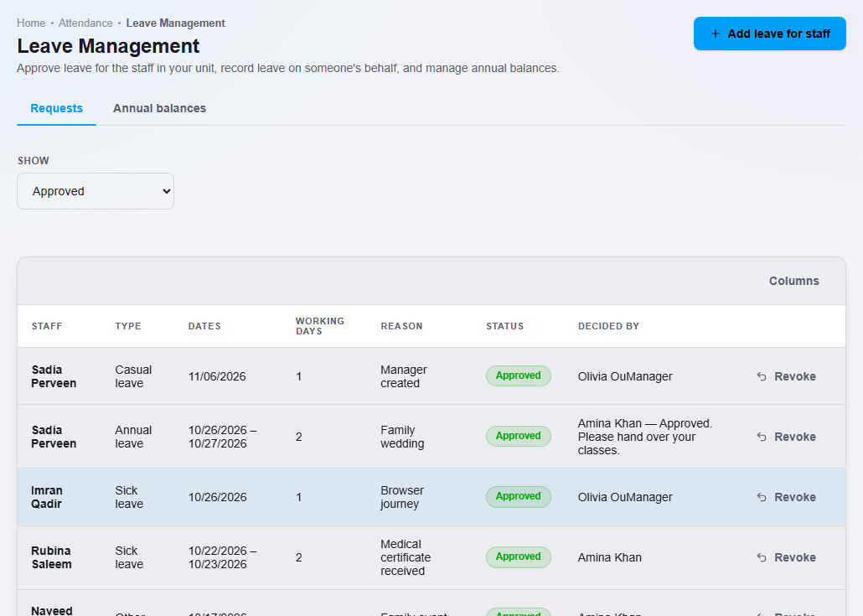Click the REASON column header

tap(402, 327)
